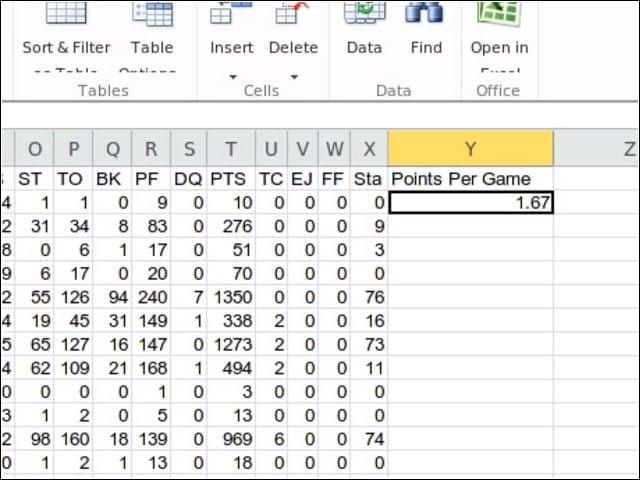Select the TC cell with 6

point(271,439)
